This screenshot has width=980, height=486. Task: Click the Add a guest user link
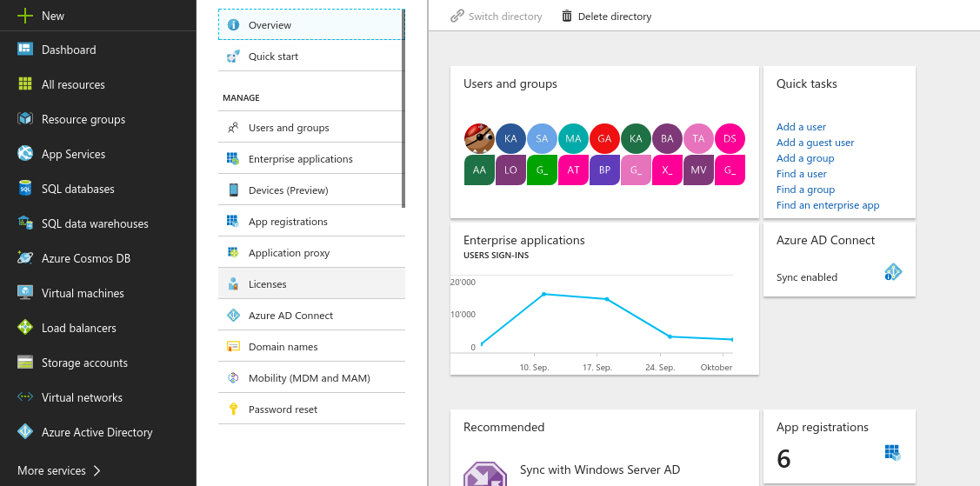(815, 143)
